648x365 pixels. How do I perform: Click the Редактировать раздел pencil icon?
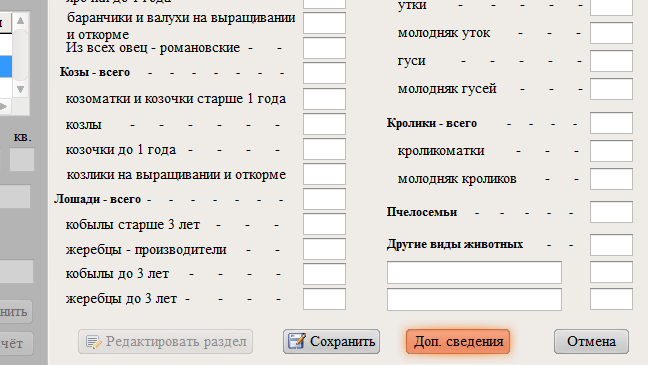coord(93,342)
